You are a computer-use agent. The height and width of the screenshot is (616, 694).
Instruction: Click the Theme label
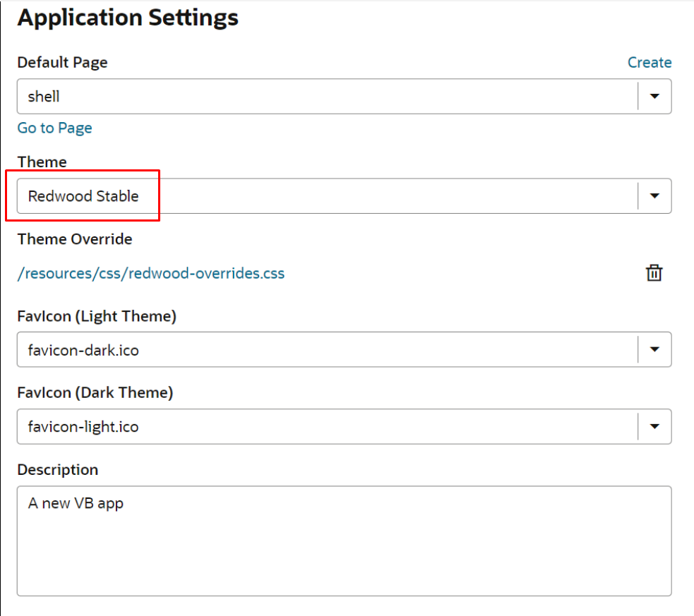(42, 162)
